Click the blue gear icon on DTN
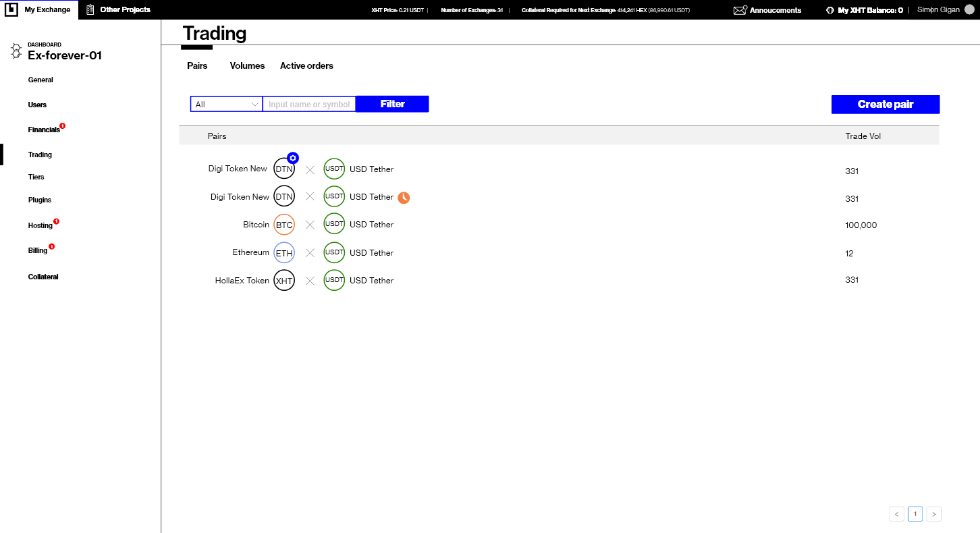 pyautogui.click(x=293, y=158)
